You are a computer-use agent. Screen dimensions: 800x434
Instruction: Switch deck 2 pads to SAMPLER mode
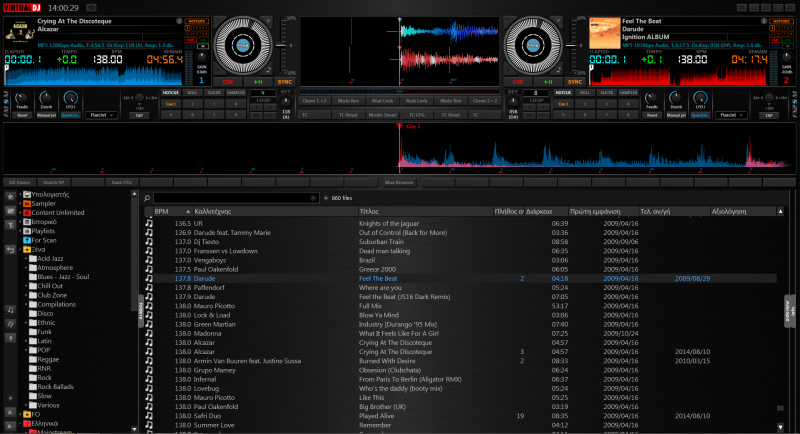pos(628,93)
